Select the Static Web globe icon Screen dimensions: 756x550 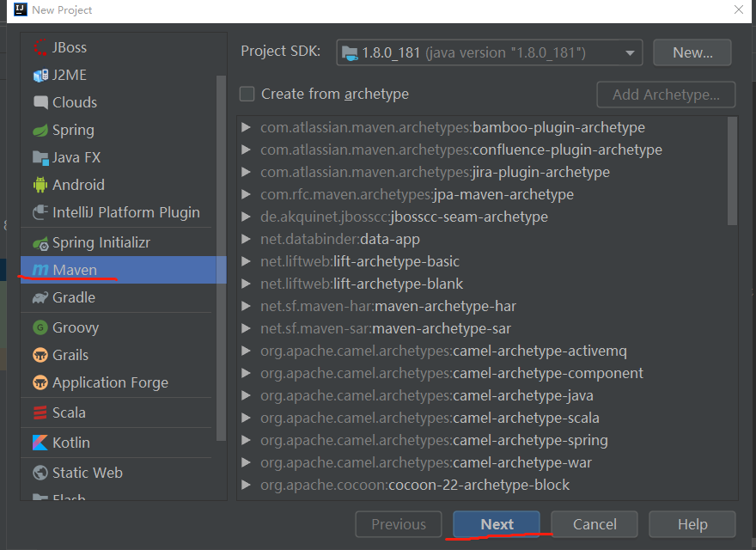click(x=40, y=473)
